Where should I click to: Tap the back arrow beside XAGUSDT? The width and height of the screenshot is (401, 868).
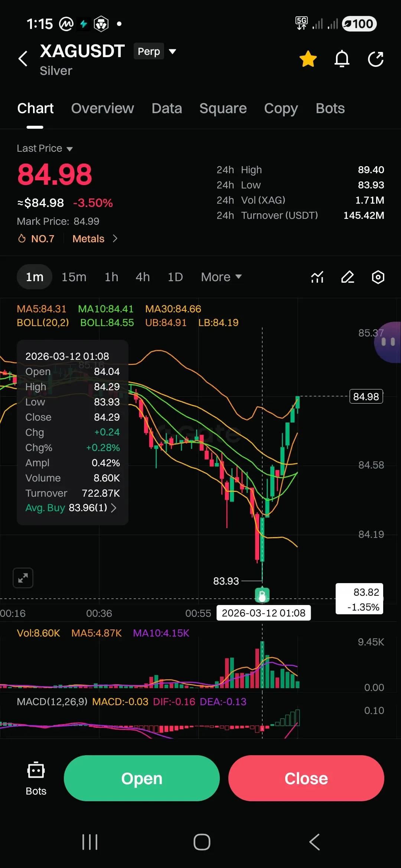click(x=23, y=59)
